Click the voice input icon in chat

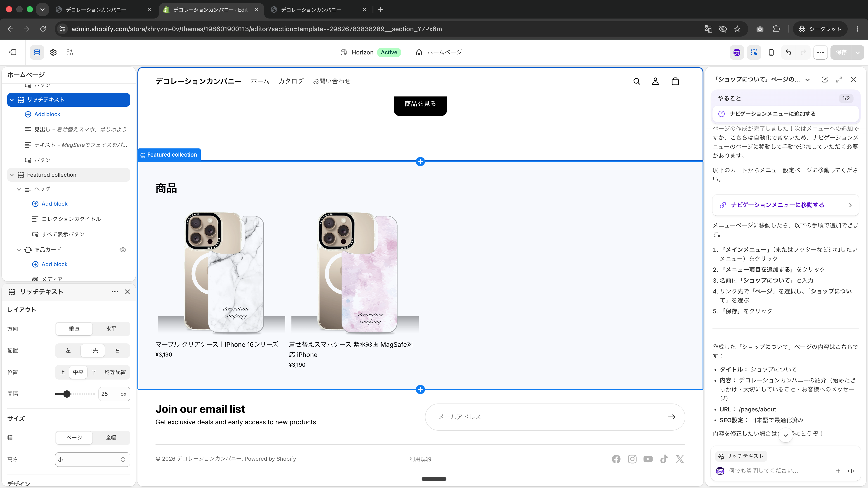pyautogui.click(x=851, y=471)
